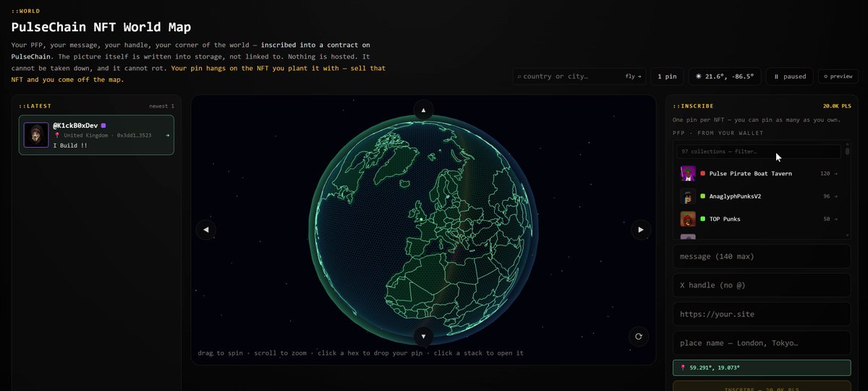Click the K1ckB0xDev avatar thumbnail
Image resolution: width=868 pixels, height=391 pixels.
[x=36, y=135]
